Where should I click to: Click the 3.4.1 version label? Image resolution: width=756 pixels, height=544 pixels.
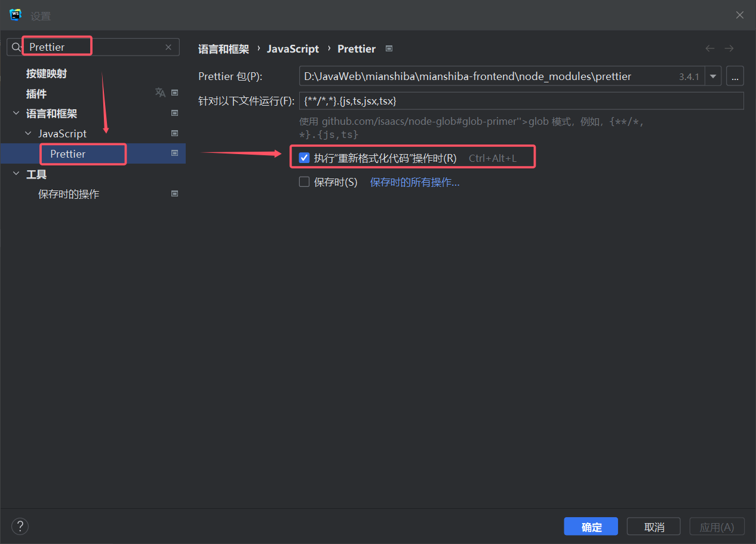tap(689, 76)
